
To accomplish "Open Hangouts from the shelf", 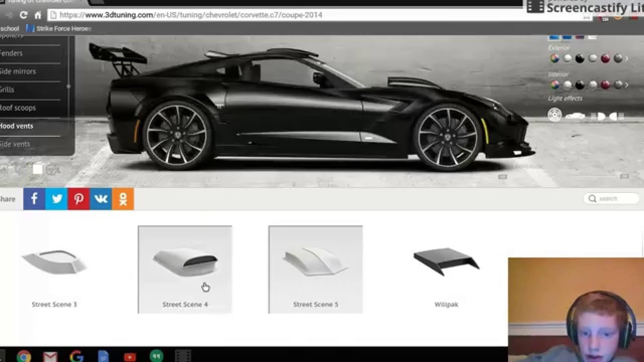I will coord(156,356).
